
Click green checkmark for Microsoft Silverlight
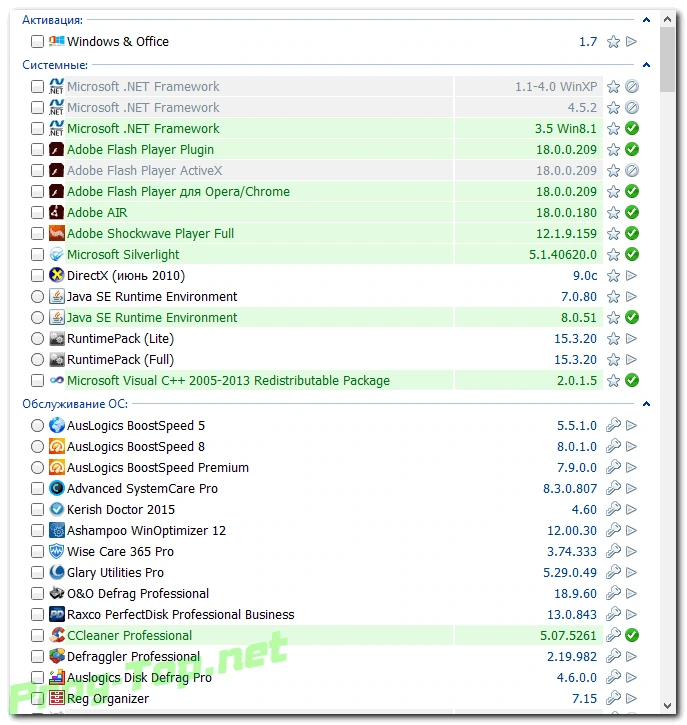[632, 254]
